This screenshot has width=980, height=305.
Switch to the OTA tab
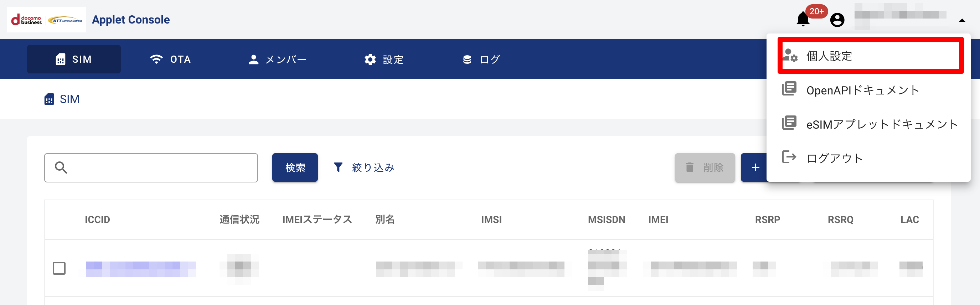pyautogui.click(x=170, y=60)
